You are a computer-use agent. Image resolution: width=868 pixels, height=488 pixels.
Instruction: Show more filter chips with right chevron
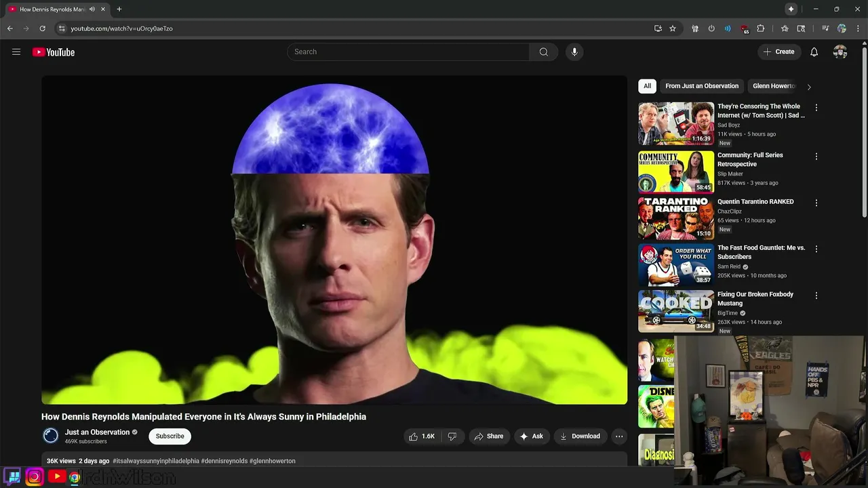click(808, 87)
